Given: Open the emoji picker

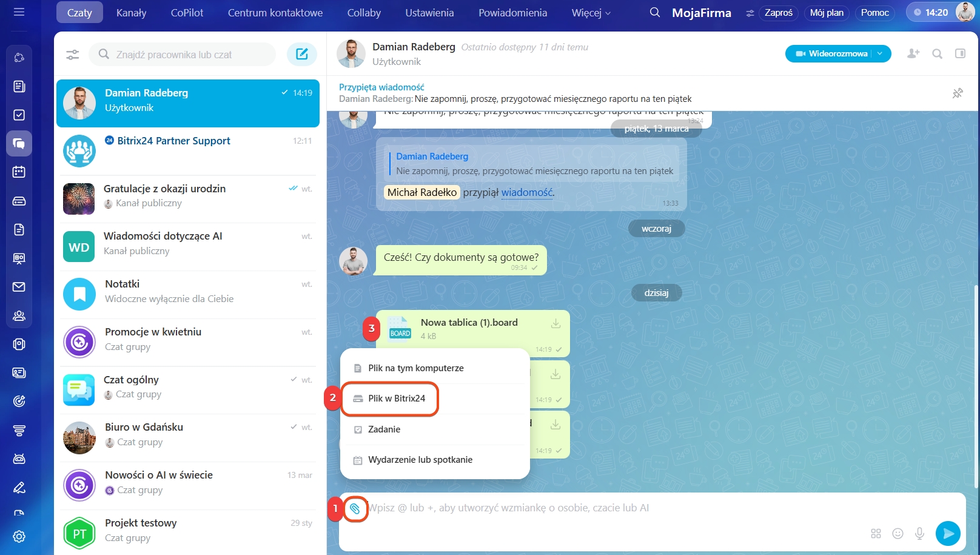Looking at the screenshot, I should click(x=898, y=534).
